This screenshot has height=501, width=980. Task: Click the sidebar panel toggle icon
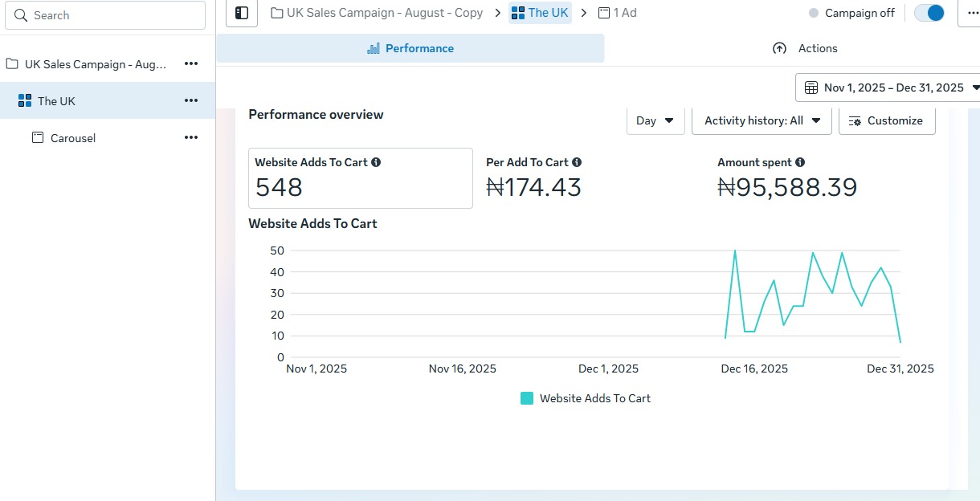(241, 13)
